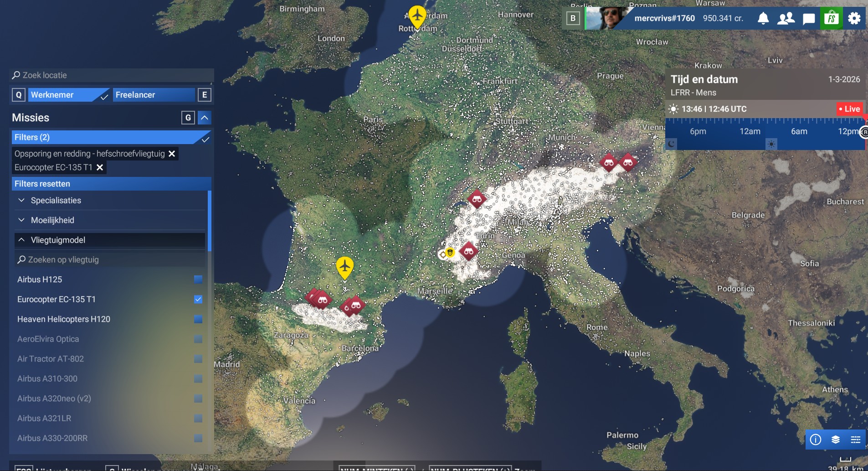
Task: Open the settings gear icon
Action: click(x=854, y=18)
